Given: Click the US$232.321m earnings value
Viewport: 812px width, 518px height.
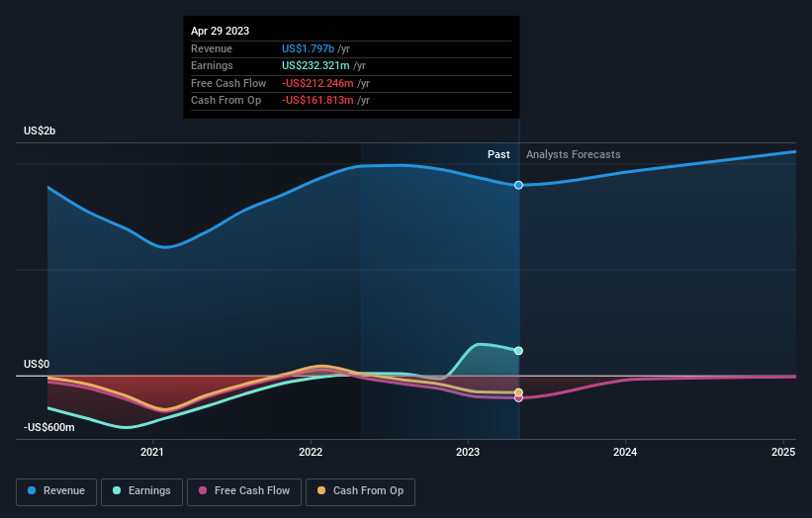Looking at the screenshot, I should (316, 65).
